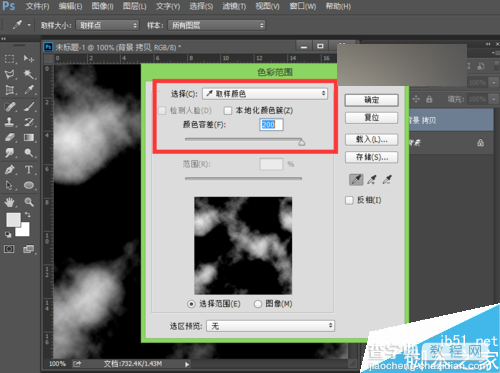Enable 本地化颜色簇 checkbox

point(228,110)
